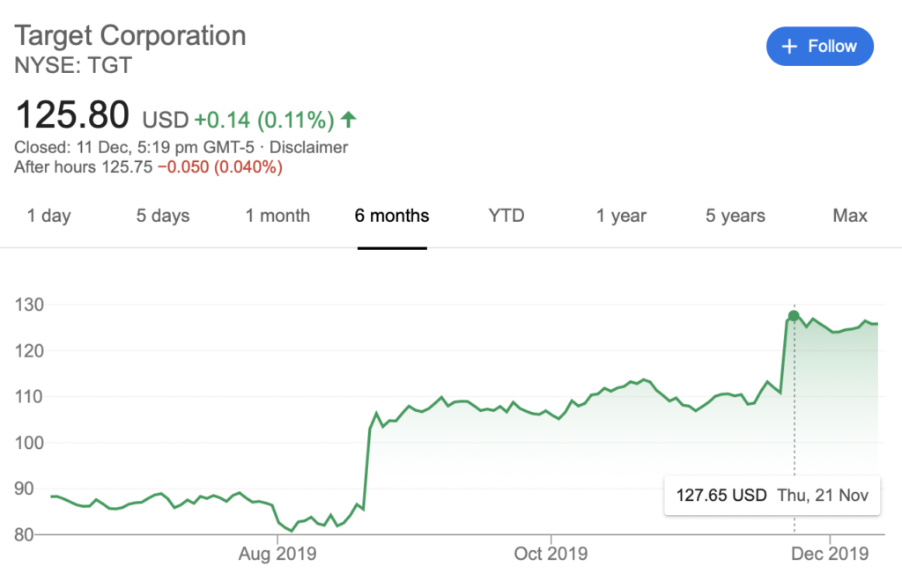Click the plus icon in Follow button

(790, 47)
